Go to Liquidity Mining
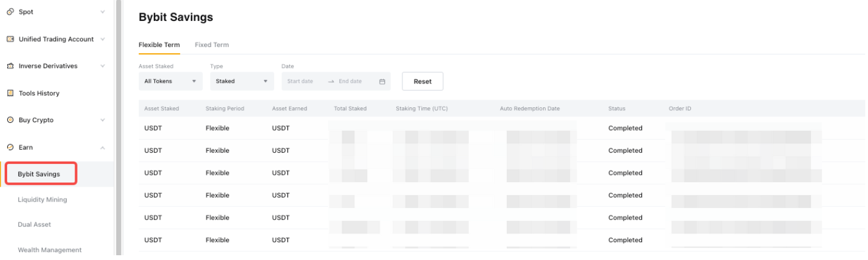868x260 pixels. (42, 200)
